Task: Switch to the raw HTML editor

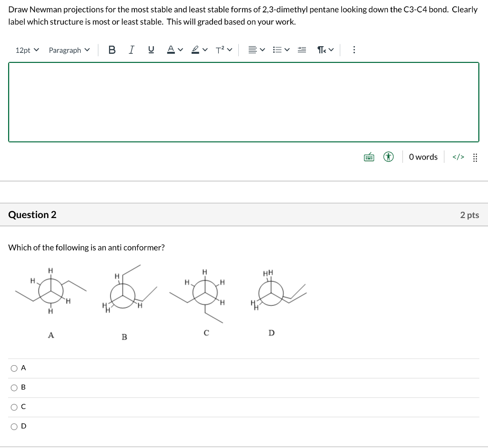Action: (x=457, y=157)
